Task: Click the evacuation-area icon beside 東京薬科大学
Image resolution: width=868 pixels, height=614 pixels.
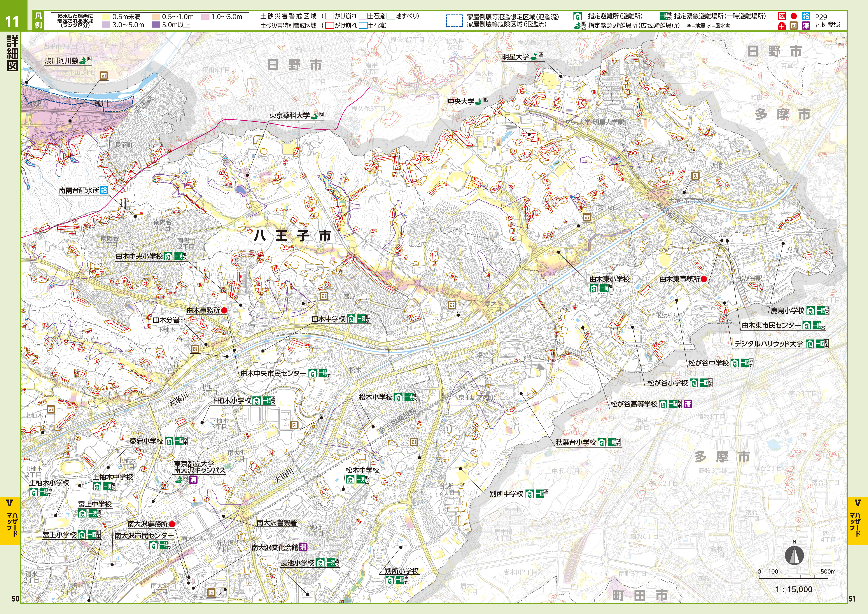Action: point(314,116)
